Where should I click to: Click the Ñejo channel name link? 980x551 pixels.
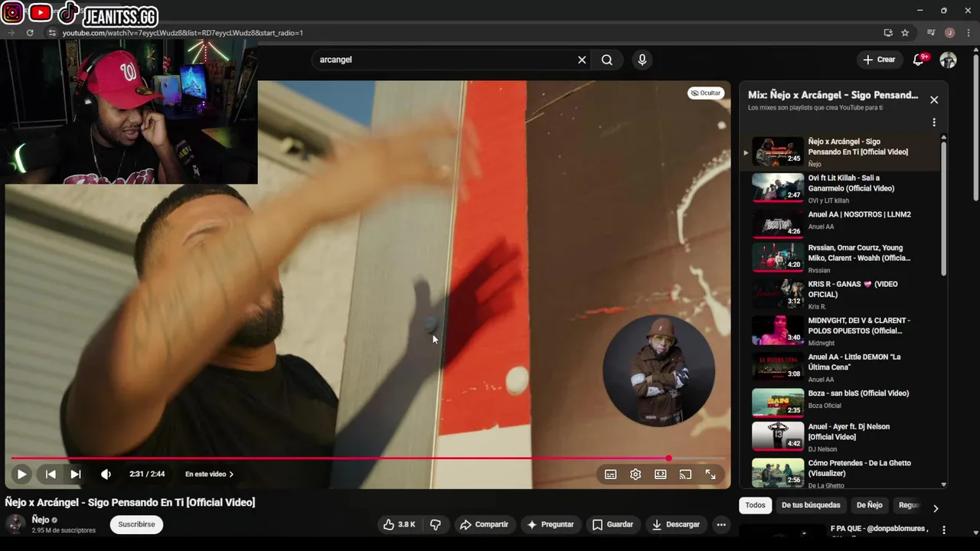click(40, 520)
